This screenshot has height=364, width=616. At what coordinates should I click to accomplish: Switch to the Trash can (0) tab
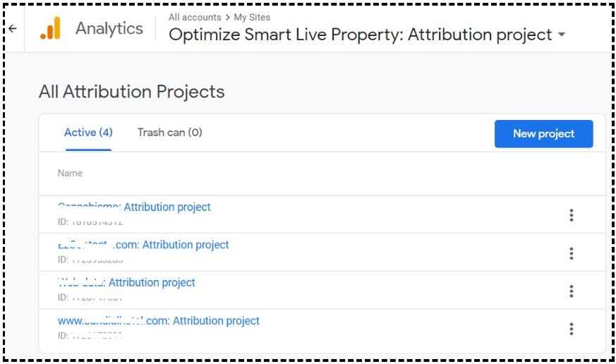pos(170,133)
